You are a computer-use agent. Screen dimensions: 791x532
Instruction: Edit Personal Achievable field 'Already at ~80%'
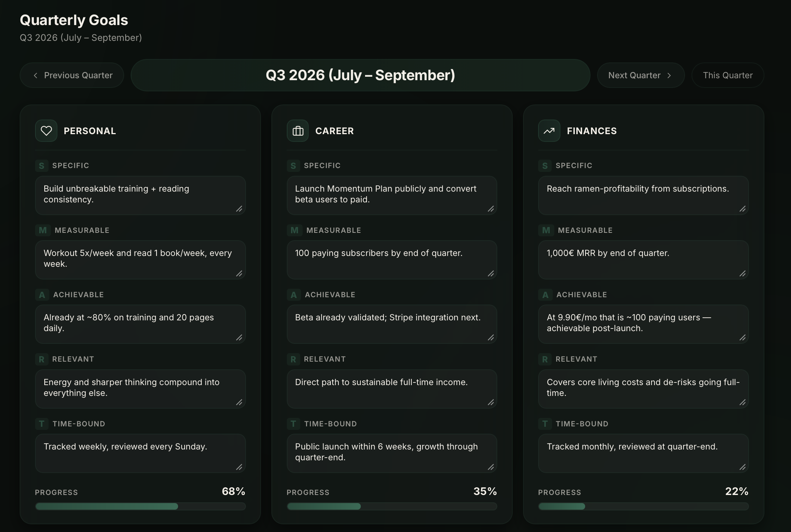coord(140,324)
